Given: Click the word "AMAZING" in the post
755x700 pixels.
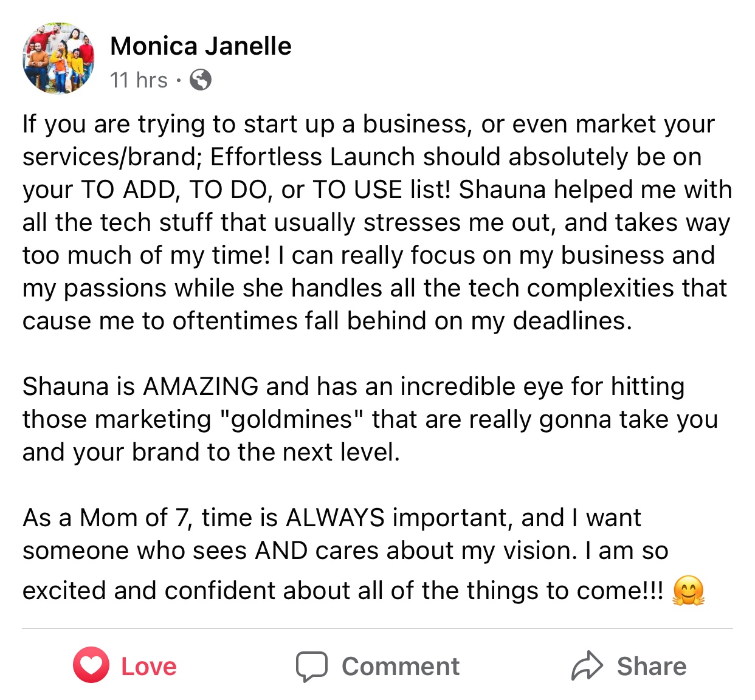Looking at the screenshot, I should 201,386.
